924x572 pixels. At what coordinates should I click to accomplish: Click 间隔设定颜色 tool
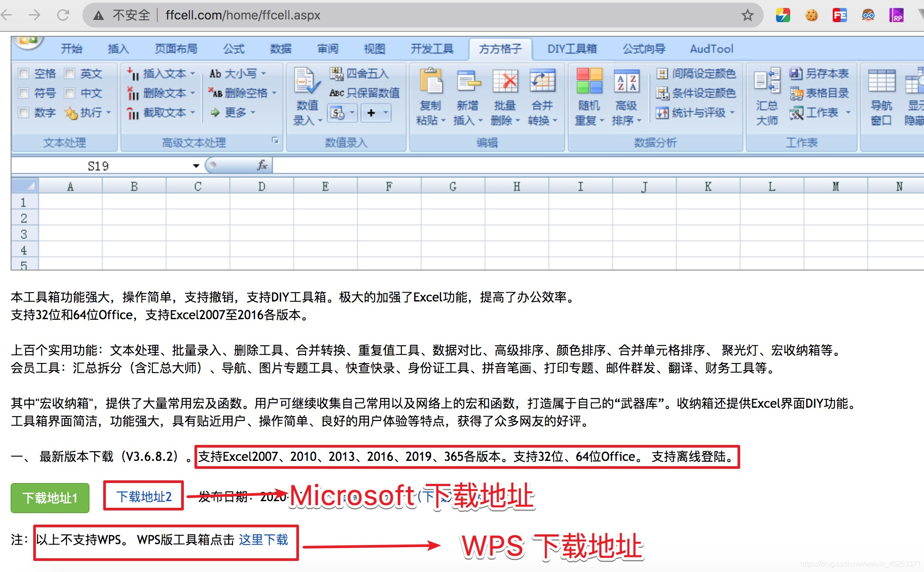pyautogui.click(x=696, y=73)
